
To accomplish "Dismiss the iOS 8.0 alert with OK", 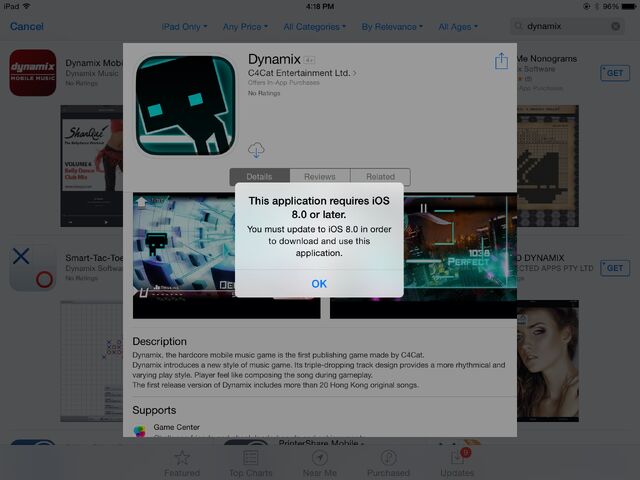I will point(319,284).
